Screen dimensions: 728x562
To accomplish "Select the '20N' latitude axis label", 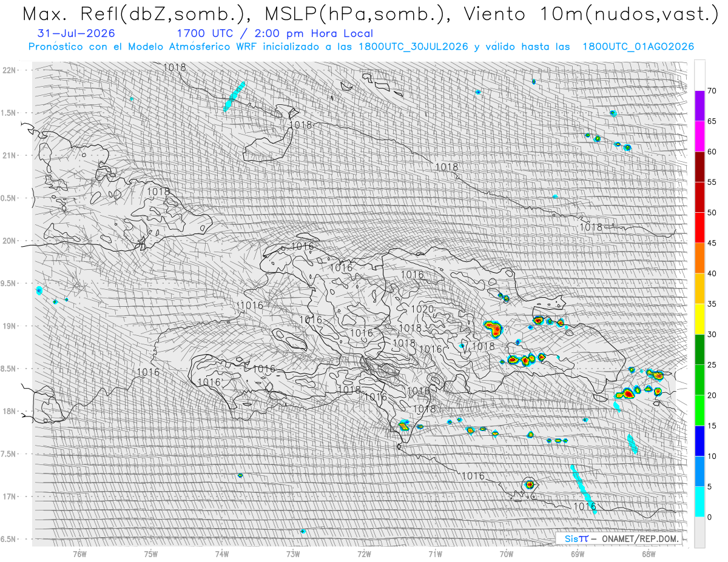I will point(9,241).
